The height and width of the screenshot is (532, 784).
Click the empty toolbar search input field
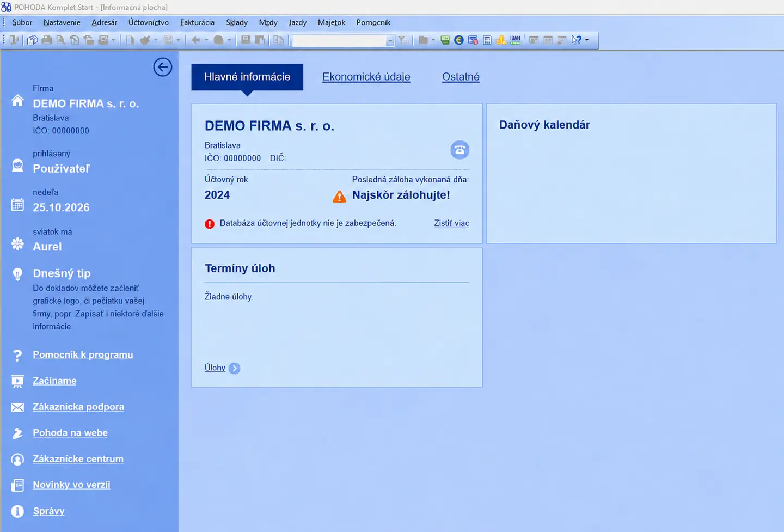[x=339, y=41]
